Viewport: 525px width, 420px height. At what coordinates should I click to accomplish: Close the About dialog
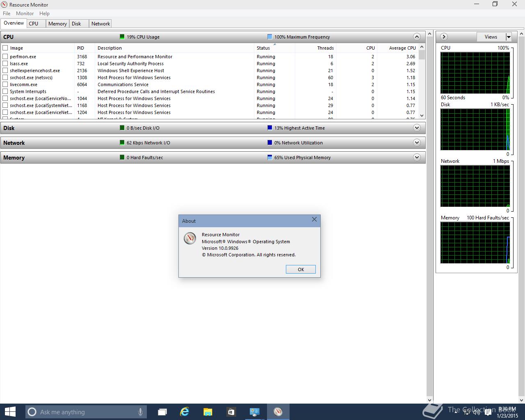coord(314,219)
